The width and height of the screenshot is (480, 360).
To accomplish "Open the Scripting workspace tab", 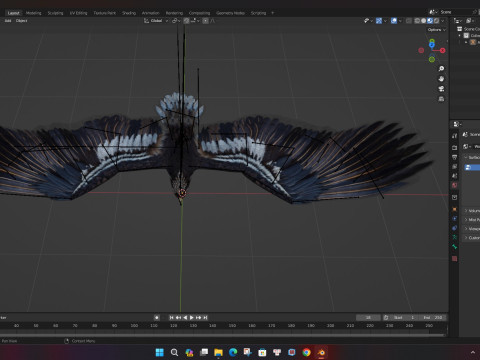I will pos(258,13).
